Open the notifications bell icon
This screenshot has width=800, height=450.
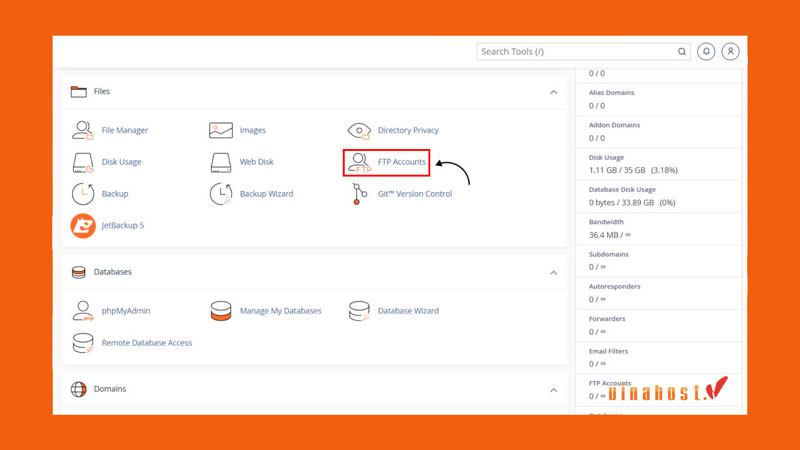click(706, 52)
